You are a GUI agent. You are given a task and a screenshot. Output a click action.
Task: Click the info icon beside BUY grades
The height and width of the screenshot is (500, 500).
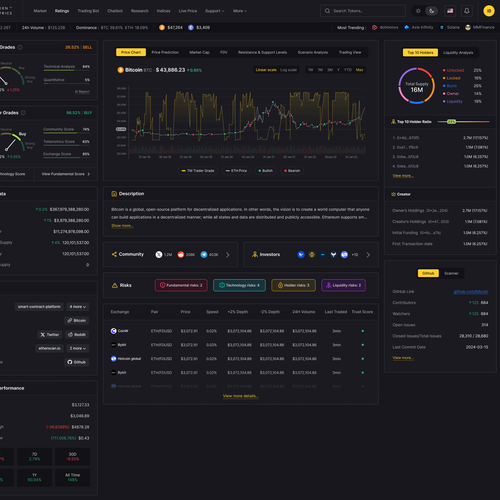coord(23,113)
